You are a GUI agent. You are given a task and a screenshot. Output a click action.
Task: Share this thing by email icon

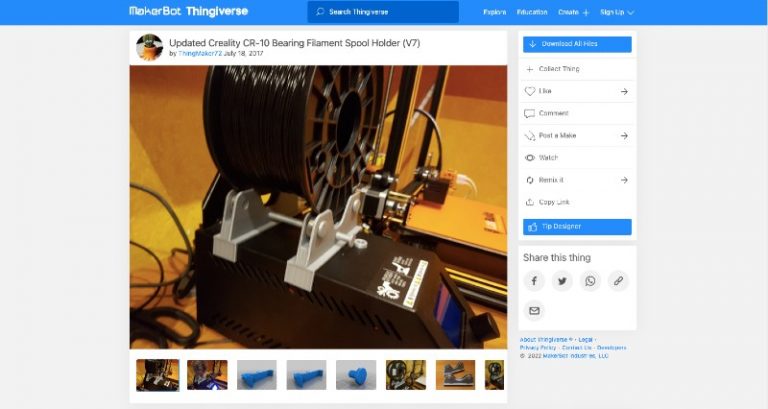[534, 311]
